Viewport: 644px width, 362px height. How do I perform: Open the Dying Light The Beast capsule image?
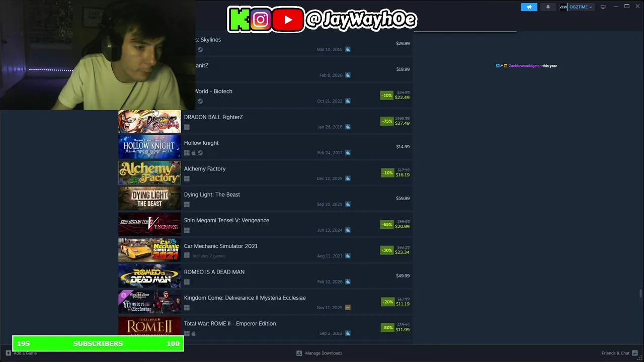[149, 198]
